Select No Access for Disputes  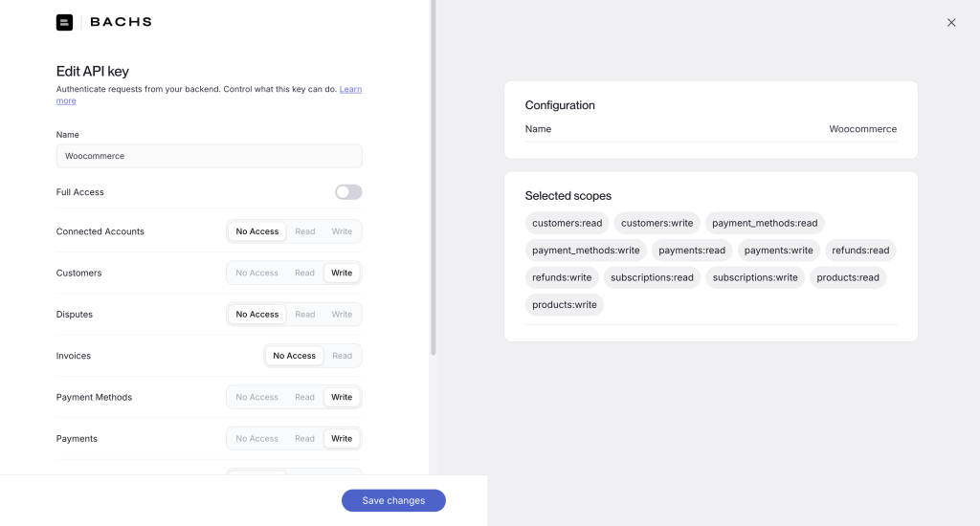tap(256, 315)
